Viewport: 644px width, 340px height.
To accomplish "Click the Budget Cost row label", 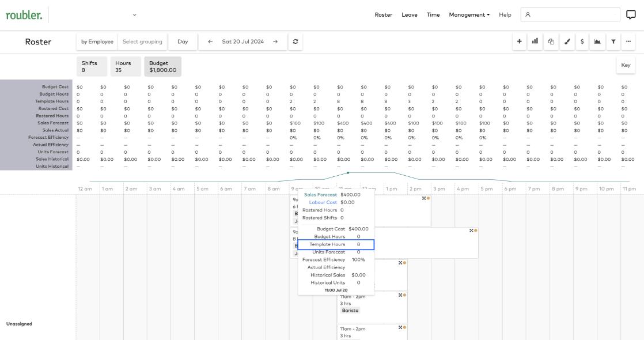I will 55,87.
